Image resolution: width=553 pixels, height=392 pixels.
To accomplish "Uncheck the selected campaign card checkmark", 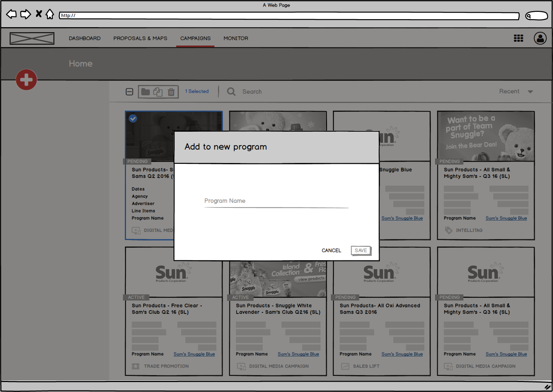I will pos(133,119).
